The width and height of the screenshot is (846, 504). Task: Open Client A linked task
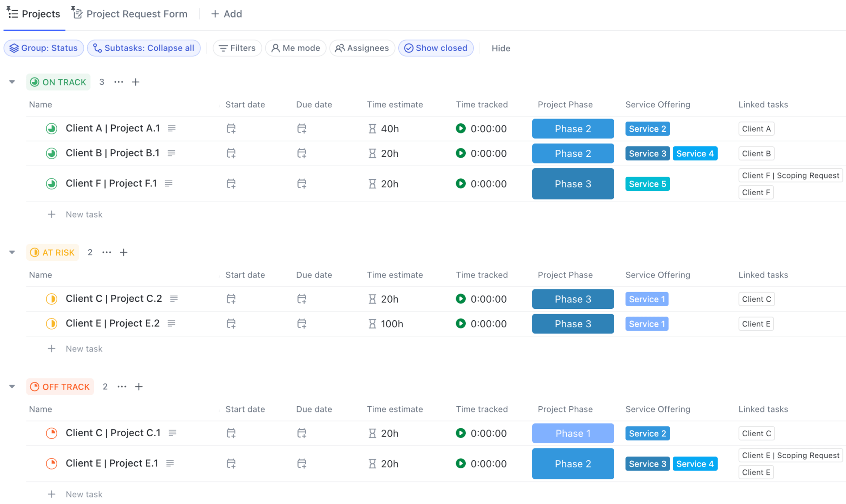tap(756, 129)
